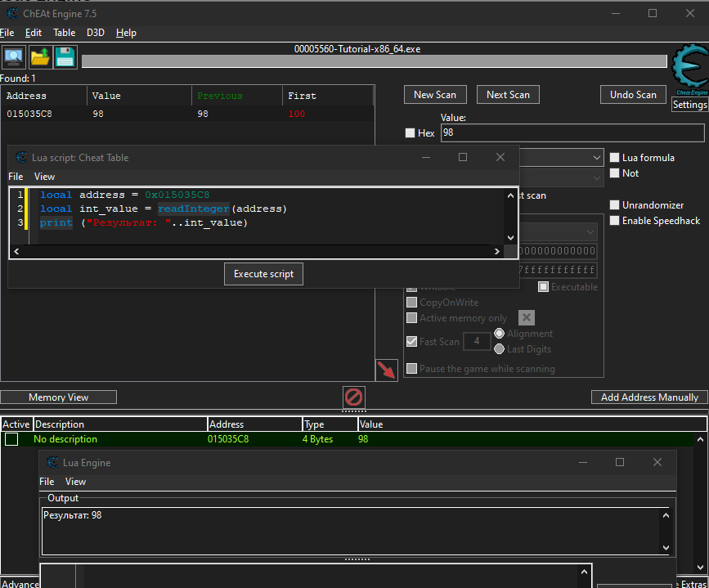Image resolution: width=709 pixels, height=588 pixels.
Task: Open the Edit menu
Action: [34, 33]
